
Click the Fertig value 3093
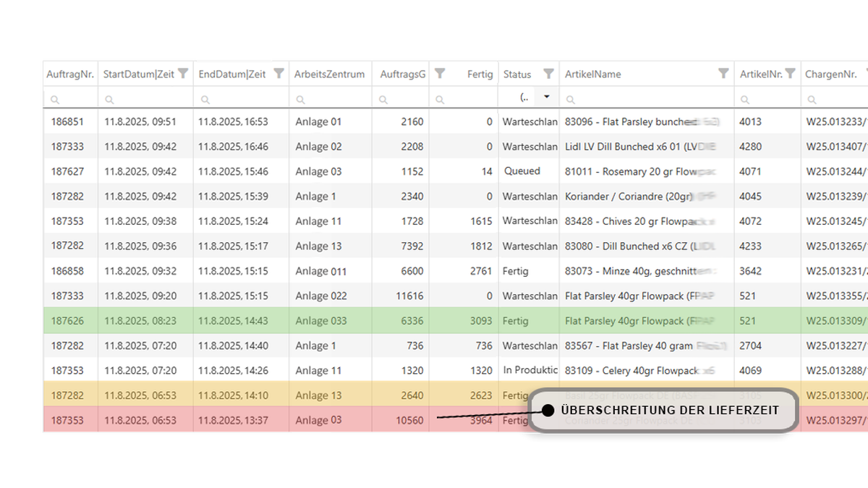[x=481, y=321]
